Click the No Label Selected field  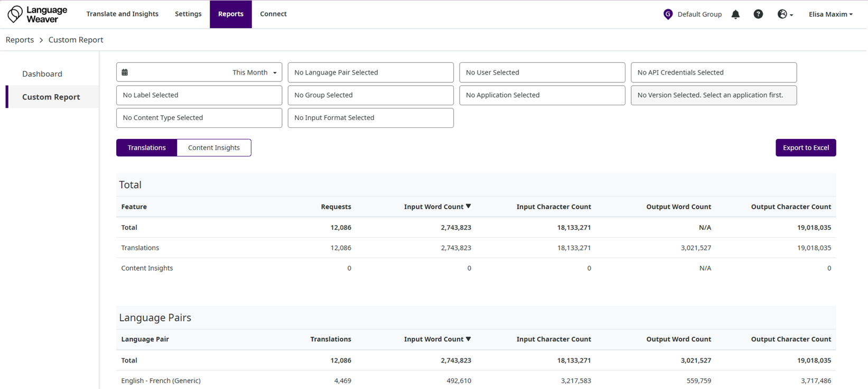[x=199, y=95]
